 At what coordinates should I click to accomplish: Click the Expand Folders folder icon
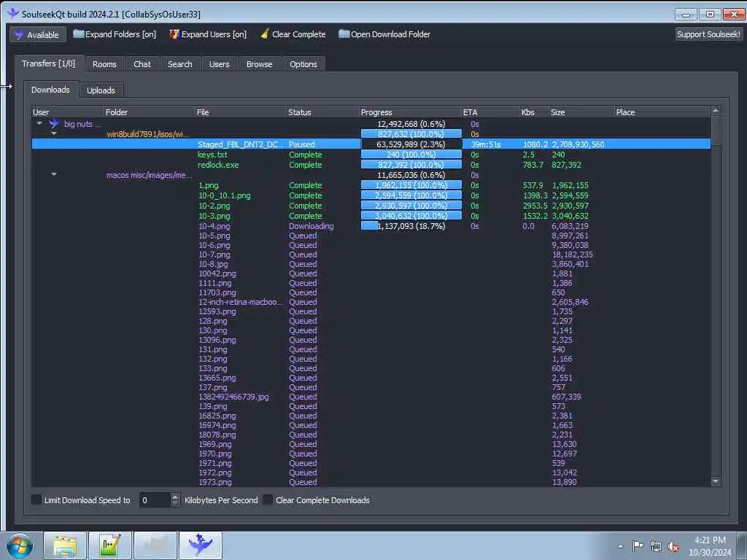78,34
